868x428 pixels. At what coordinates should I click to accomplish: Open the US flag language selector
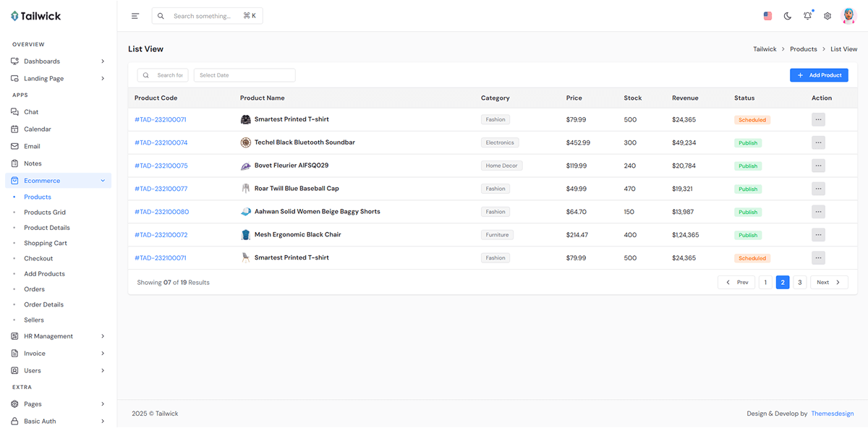click(x=767, y=16)
